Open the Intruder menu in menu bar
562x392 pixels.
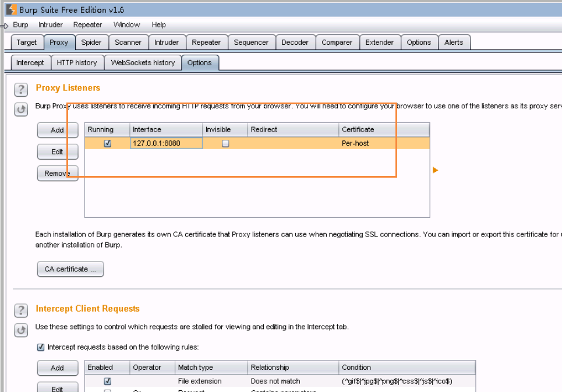pos(51,24)
